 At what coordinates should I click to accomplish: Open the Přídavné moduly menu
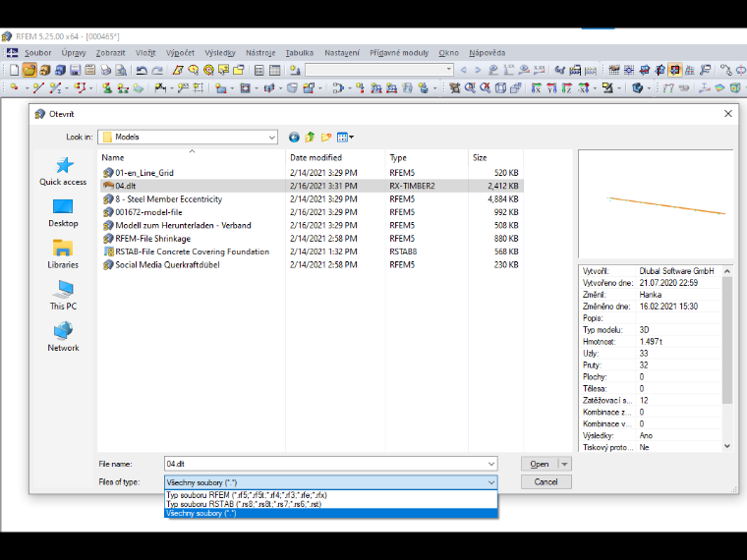pos(399,53)
